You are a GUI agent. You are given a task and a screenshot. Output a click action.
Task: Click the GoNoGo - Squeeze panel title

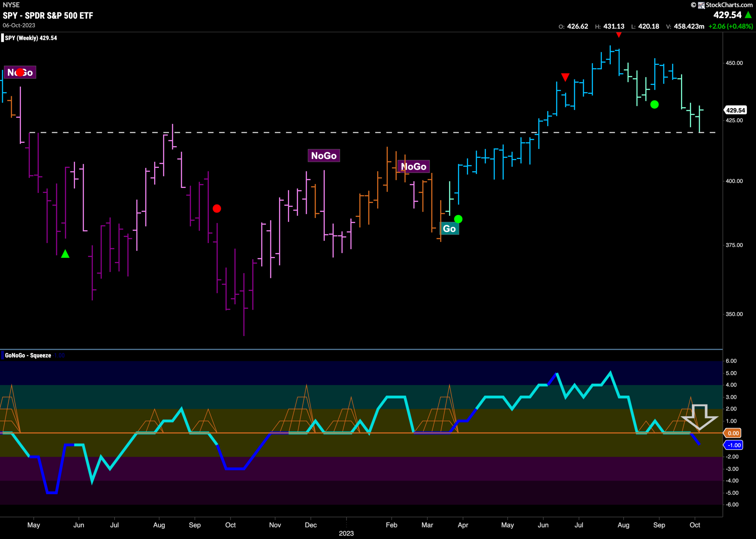28,355
